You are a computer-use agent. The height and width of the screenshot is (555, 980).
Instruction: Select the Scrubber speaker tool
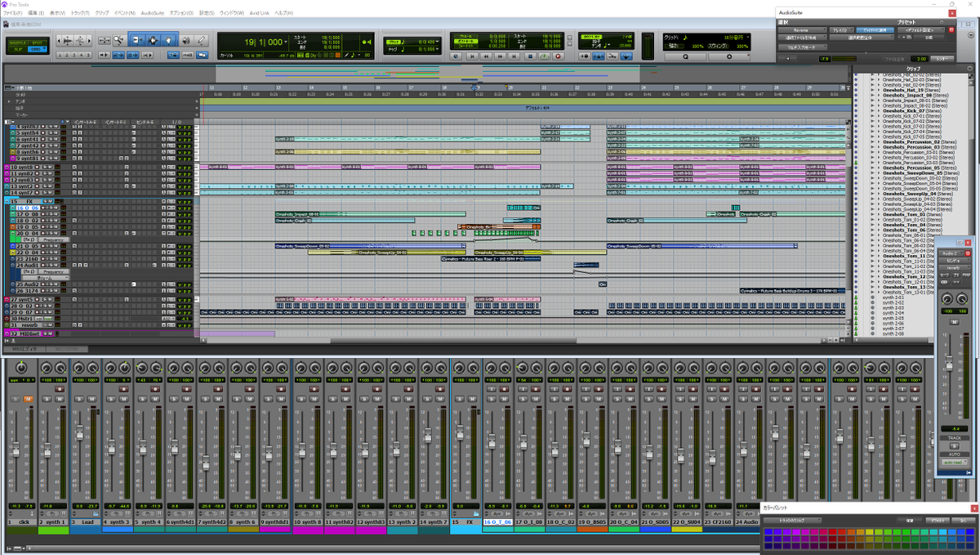pyautogui.click(x=185, y=40)
